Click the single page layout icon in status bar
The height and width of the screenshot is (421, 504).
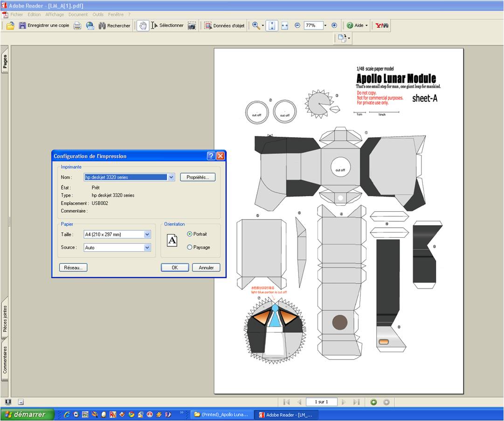point(21,402)
